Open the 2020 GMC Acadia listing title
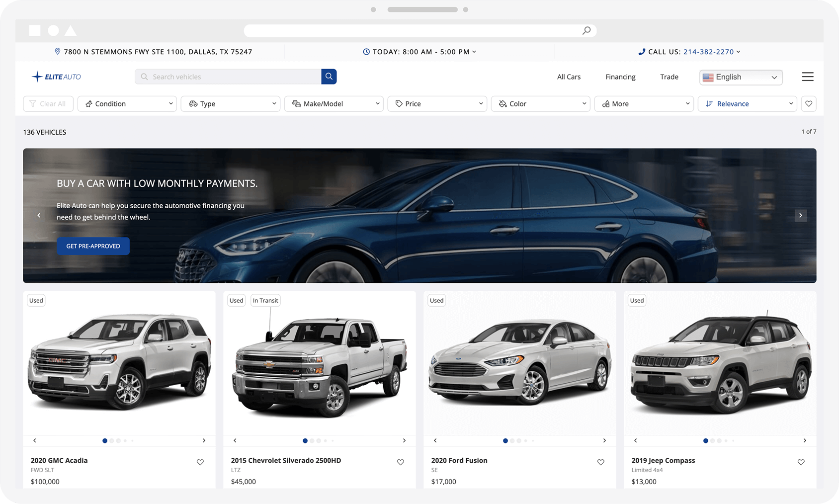839x504 pixels. tap(59, 461)
